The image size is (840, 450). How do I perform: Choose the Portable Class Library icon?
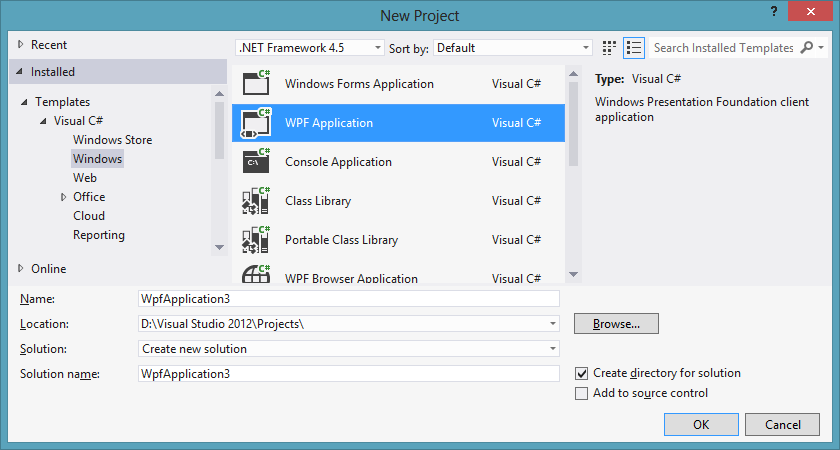[x=257, y=240]
